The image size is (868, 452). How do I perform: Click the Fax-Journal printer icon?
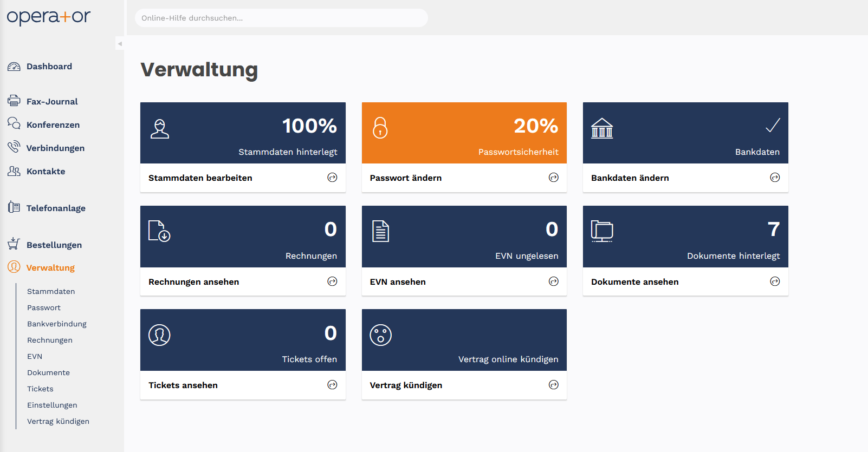pyautogui.click(x=14, y=101)
